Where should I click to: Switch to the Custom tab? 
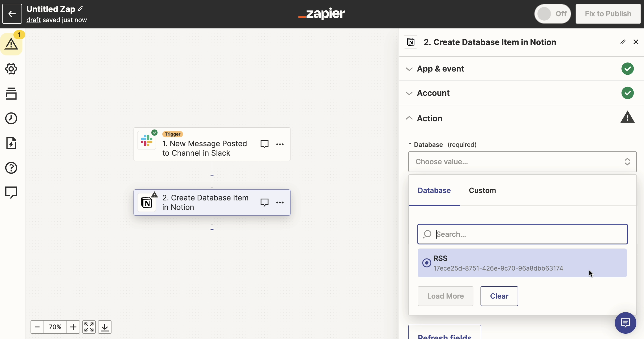(482, 191)
